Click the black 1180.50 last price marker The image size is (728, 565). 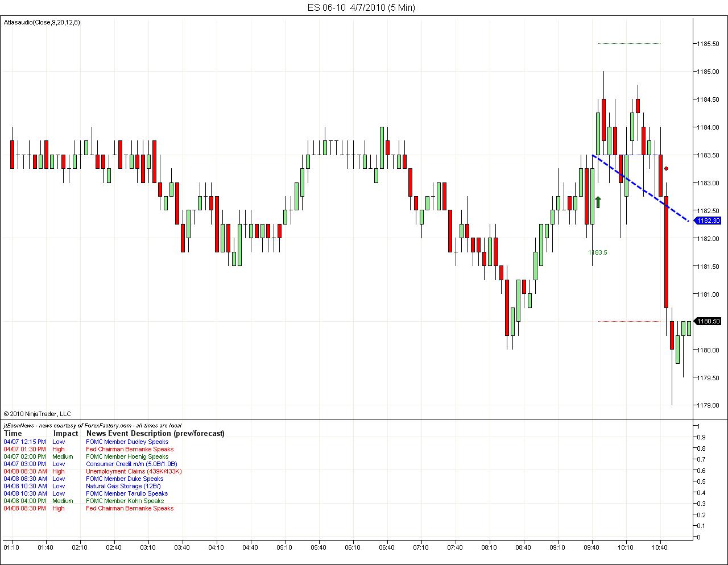coord(708,321)
